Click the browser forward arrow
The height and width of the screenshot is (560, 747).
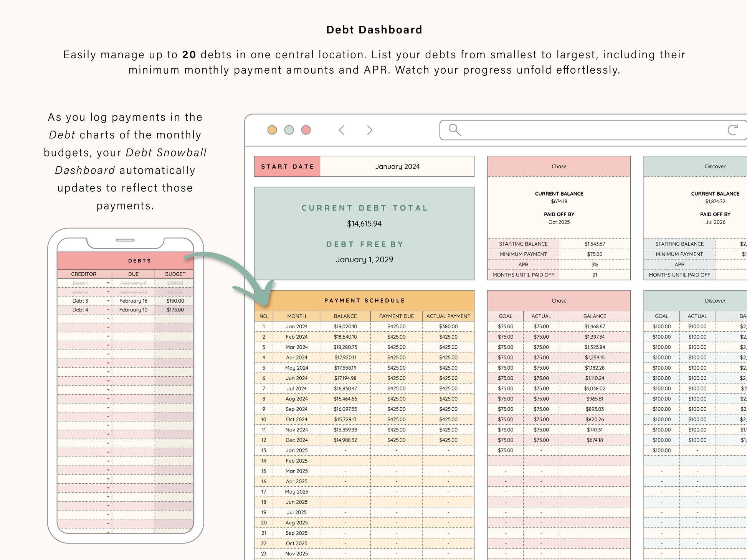click(x=370, y=130)
